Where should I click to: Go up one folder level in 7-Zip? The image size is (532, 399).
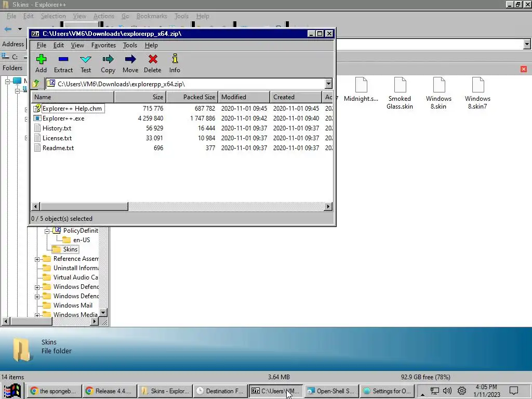(x=36, y=84)
